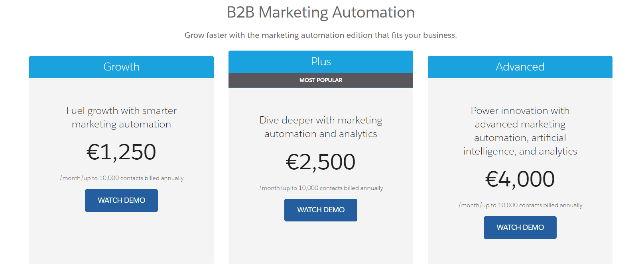Screen dimensions: 644x276
Task: Click the €1,250 price
Action: tap(121, 152)
